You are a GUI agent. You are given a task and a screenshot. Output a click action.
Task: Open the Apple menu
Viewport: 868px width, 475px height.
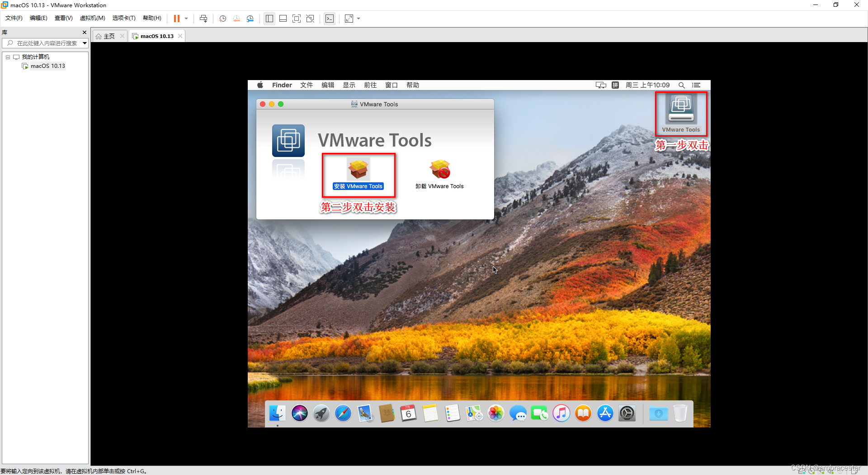pyautogui.click(x=260, y=85)
